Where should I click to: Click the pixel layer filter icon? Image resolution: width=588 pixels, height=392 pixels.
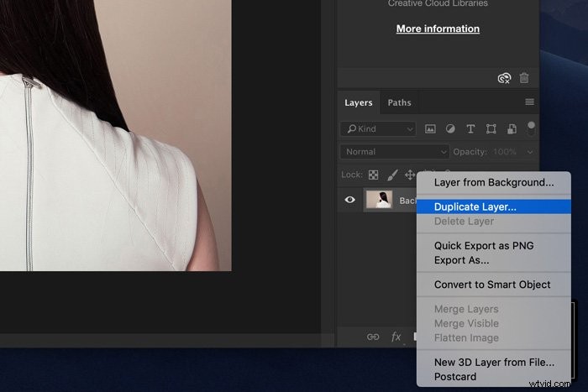coord(430,129)
